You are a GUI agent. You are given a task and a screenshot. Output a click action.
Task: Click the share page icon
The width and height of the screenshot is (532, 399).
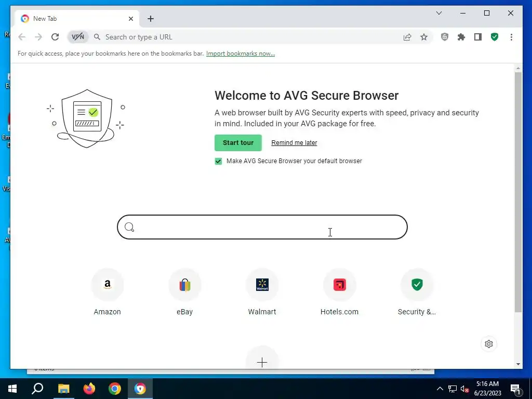tap(407, 37)
